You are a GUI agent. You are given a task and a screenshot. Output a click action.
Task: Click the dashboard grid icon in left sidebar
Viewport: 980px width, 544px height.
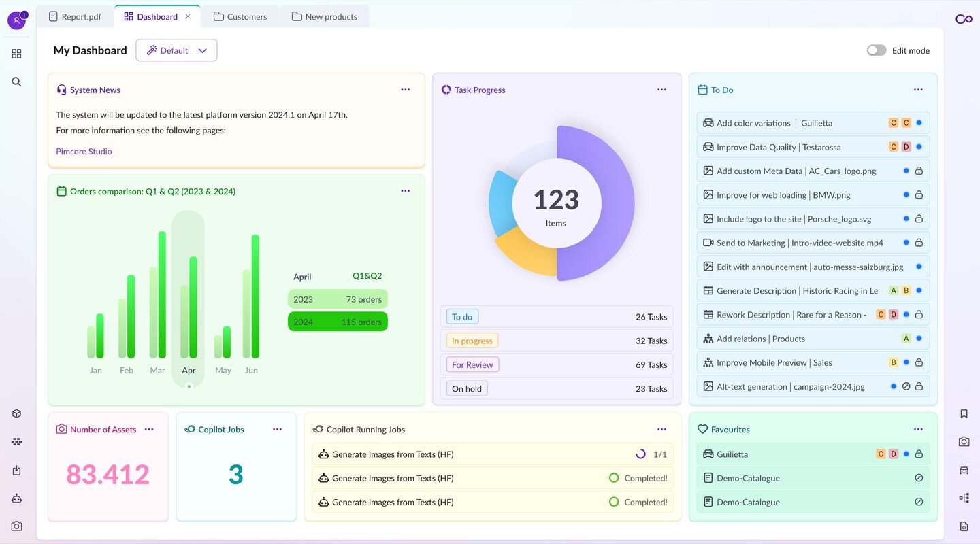click(x=16, y=54)
